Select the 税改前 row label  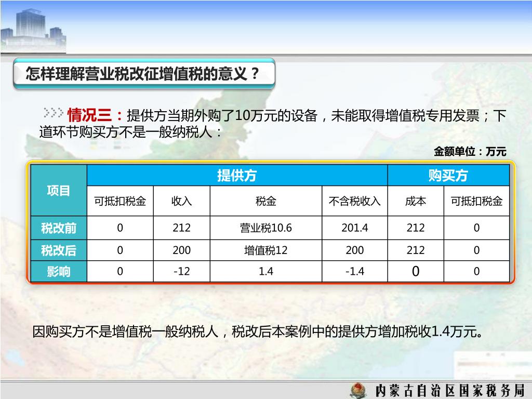(59, 228)
